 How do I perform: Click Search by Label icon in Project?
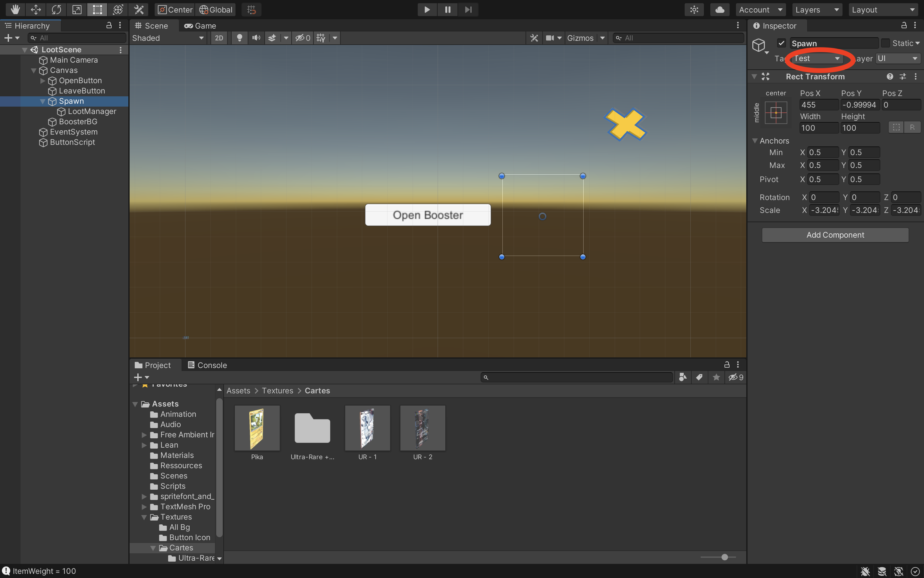(699, 377)
